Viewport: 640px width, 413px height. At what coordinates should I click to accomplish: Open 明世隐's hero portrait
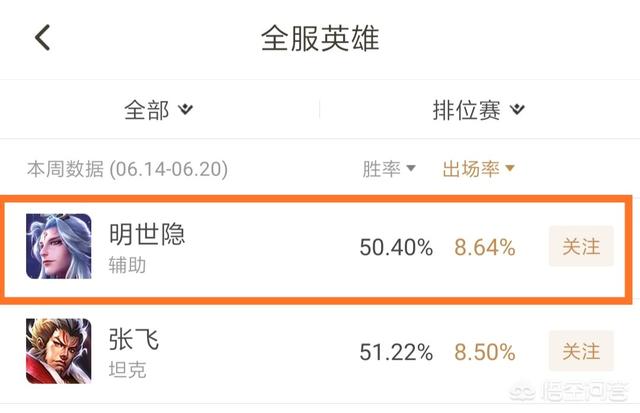pyautogui.click(x=59, y=246)
